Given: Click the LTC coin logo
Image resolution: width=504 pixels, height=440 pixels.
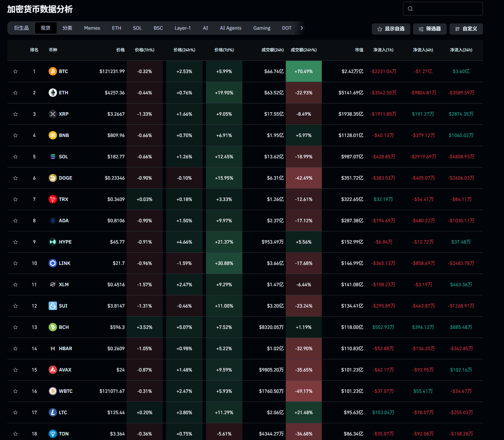Looking at the screenshot, I should tap(53, 412).
